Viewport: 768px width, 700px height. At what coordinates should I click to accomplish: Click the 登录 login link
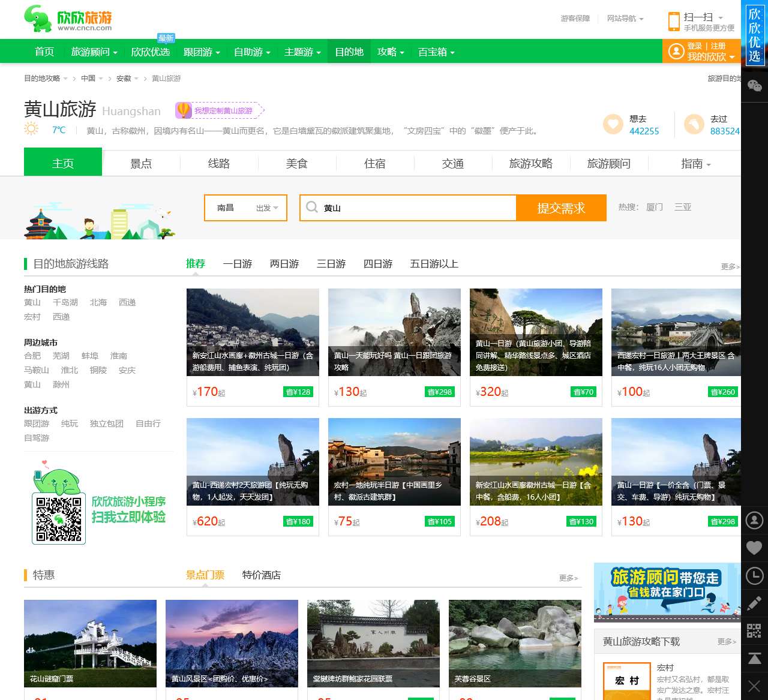click(x=694, y=46)
